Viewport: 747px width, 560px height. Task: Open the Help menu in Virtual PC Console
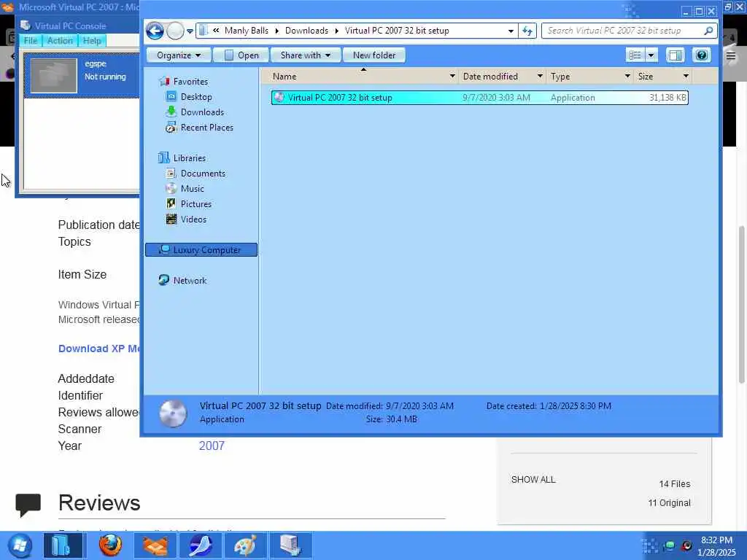pos(91,41)
